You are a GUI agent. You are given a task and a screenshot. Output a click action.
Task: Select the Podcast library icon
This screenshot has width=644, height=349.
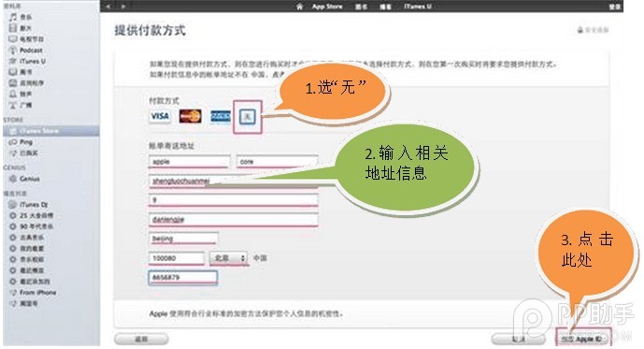13,51
